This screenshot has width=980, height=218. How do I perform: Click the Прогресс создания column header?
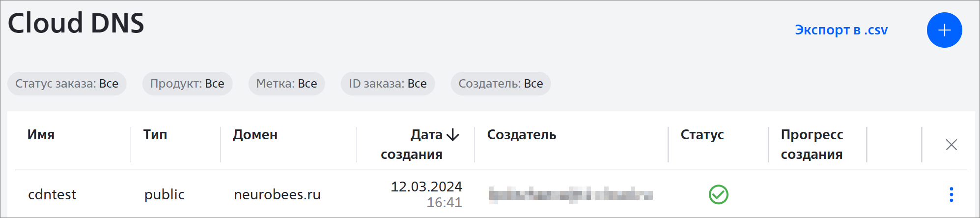click(x=812, y=145)
